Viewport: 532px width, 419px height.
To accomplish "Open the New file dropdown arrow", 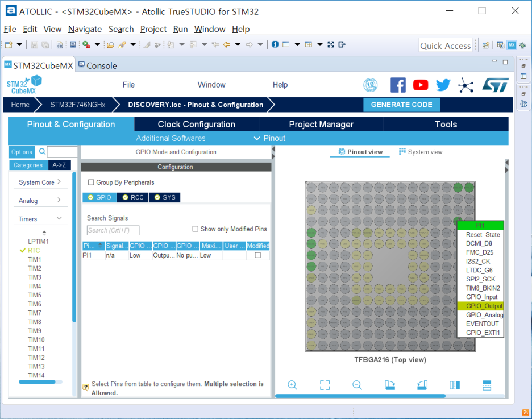I will [x=19, y=44].
